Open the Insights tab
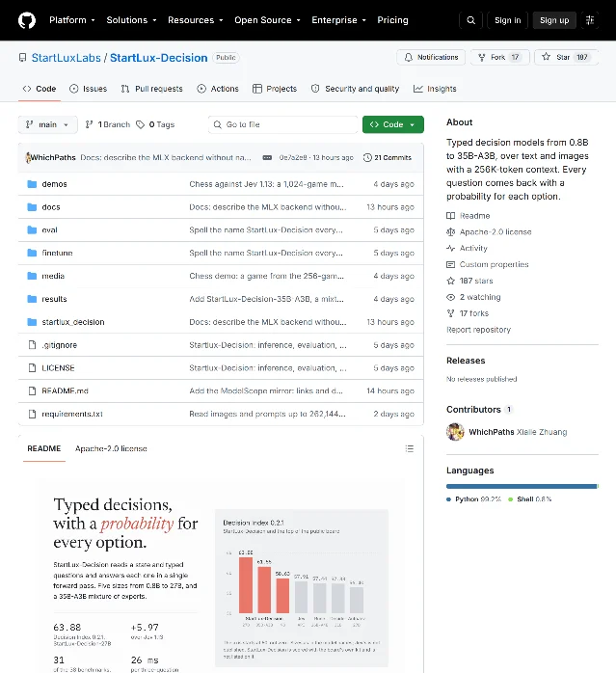The height and width of the screenshot is (673, 616). coord(435,89)
